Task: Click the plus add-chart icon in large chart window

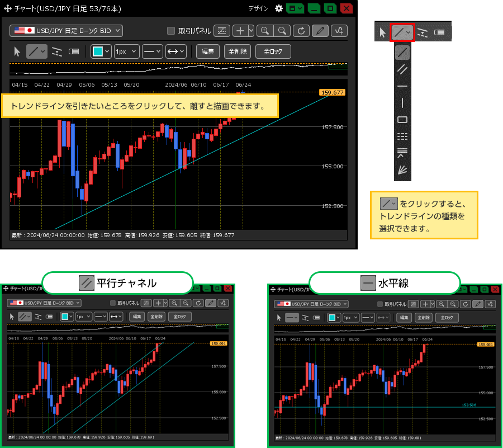Action: [x=240, y=31]
